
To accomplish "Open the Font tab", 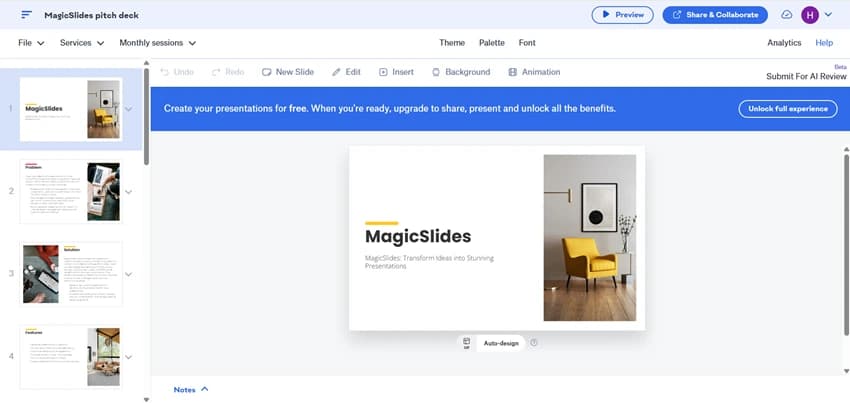I will click(x=527, y=43).
